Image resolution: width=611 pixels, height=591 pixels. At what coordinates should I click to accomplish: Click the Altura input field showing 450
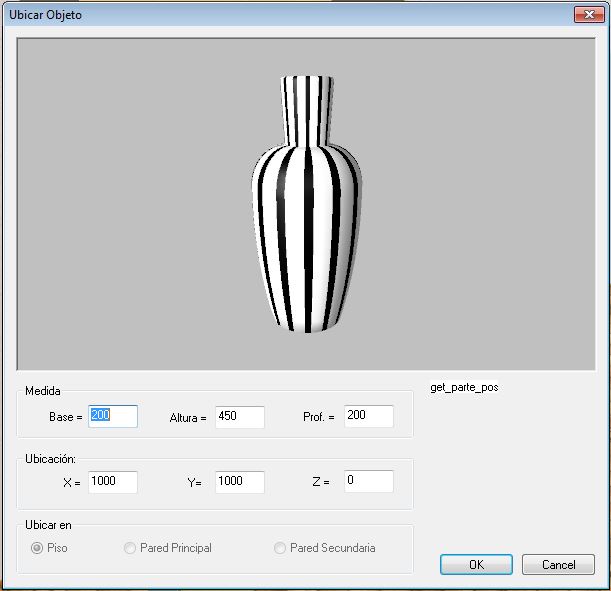tap(240, 417)
